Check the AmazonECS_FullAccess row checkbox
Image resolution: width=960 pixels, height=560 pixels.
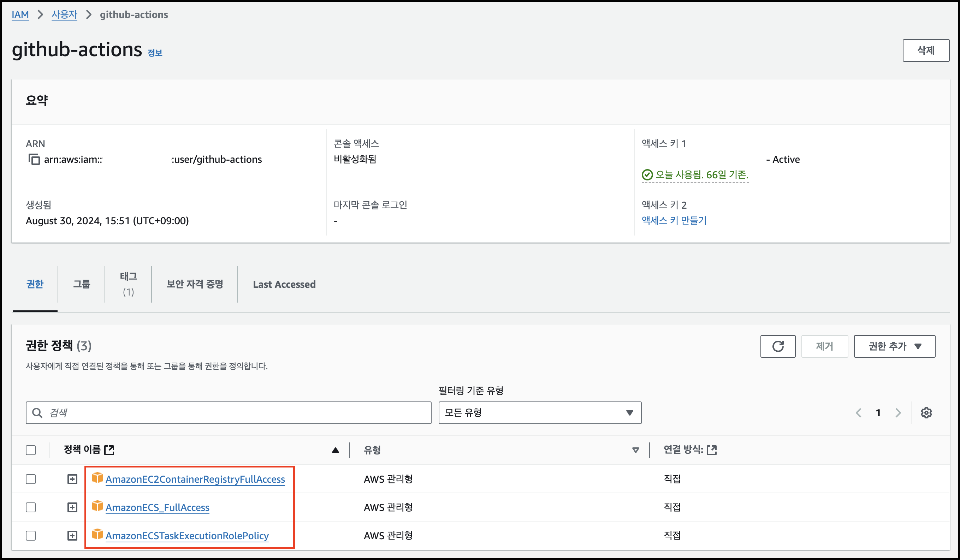pyautogui.click(x=31, y=507)
